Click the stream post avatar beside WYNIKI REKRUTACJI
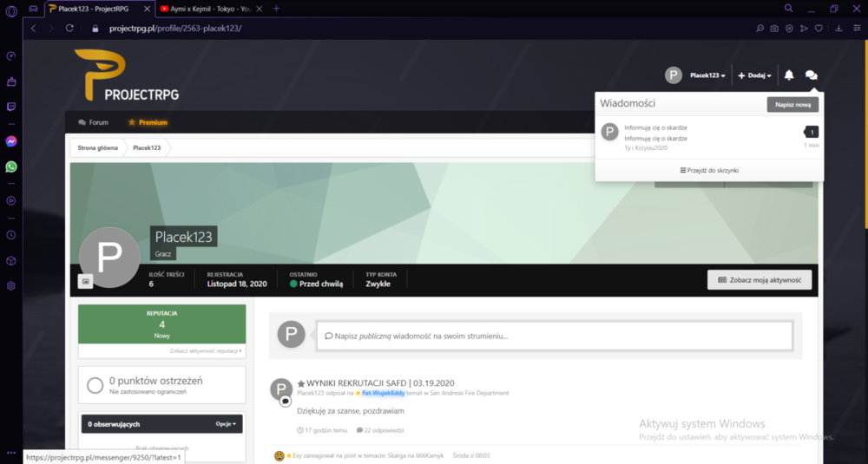Image resolution: width=868 pixels, height=464 pixels. pos(281,389)
